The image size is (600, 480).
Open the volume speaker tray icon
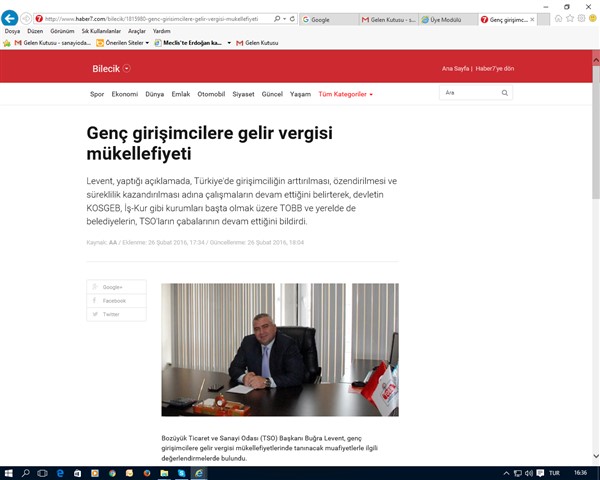529,473
